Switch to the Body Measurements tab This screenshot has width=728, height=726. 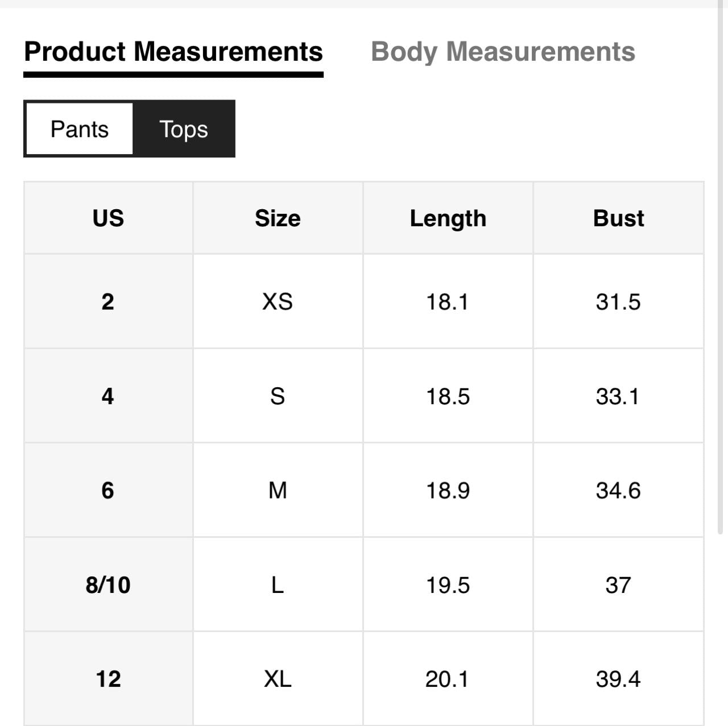click(503, 52)
